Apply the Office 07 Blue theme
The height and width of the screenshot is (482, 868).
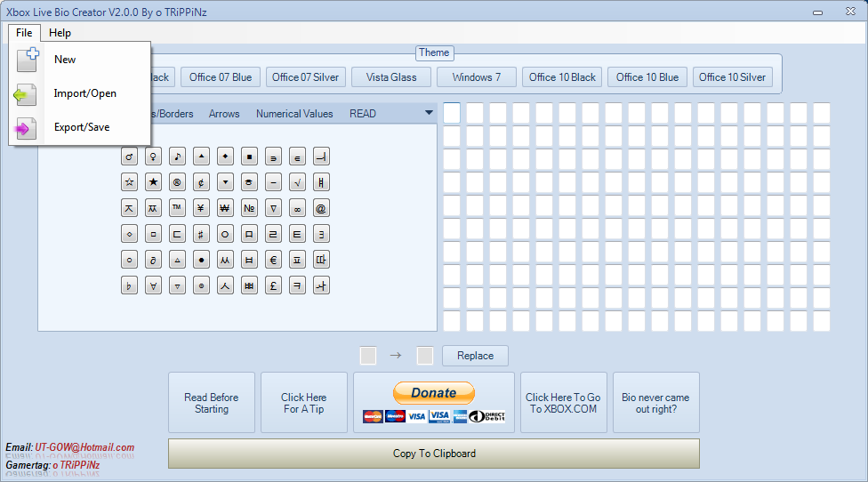click(x=221, y=77)
